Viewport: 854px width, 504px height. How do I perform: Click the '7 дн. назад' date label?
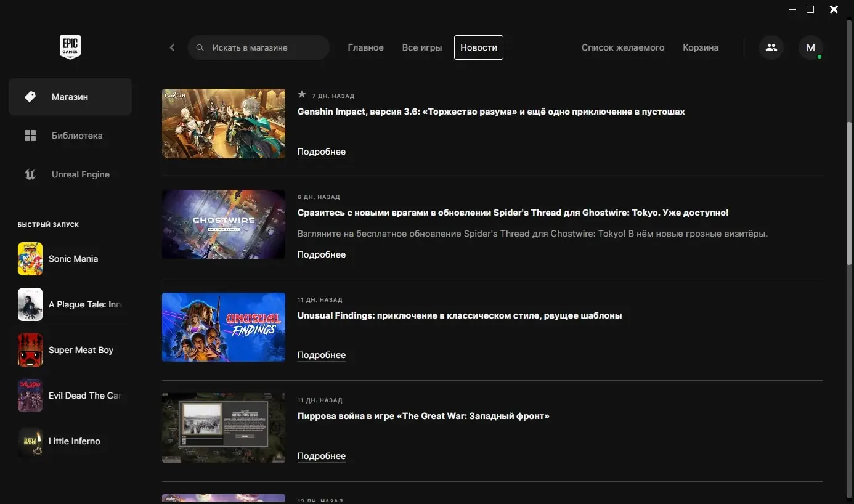(x=333, y=96)
